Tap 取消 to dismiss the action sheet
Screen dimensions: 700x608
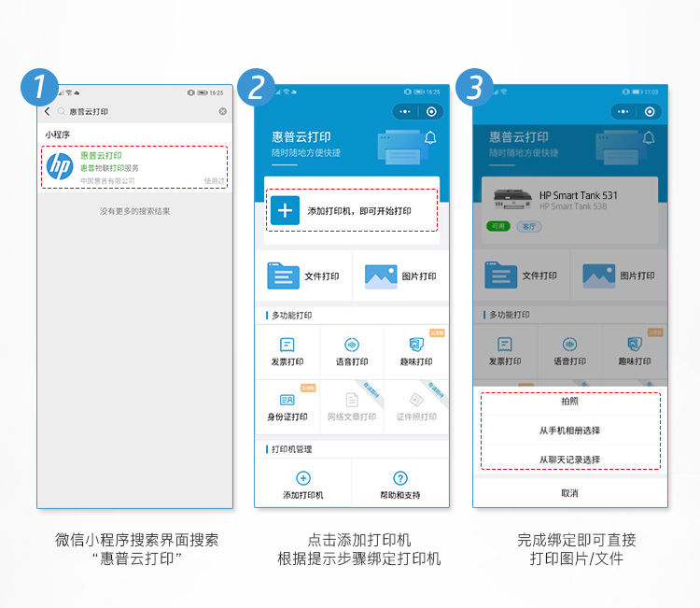click(x=569, y=493)
